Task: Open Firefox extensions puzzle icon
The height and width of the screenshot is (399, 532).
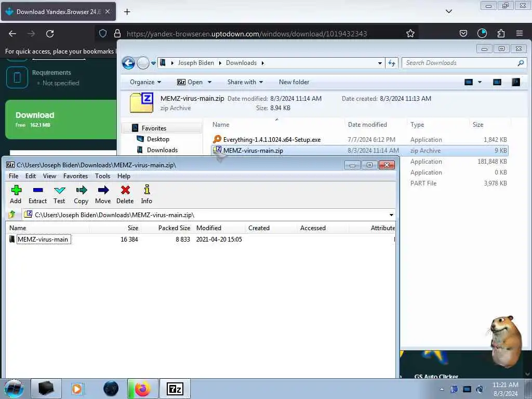Action: pos(501,33)
